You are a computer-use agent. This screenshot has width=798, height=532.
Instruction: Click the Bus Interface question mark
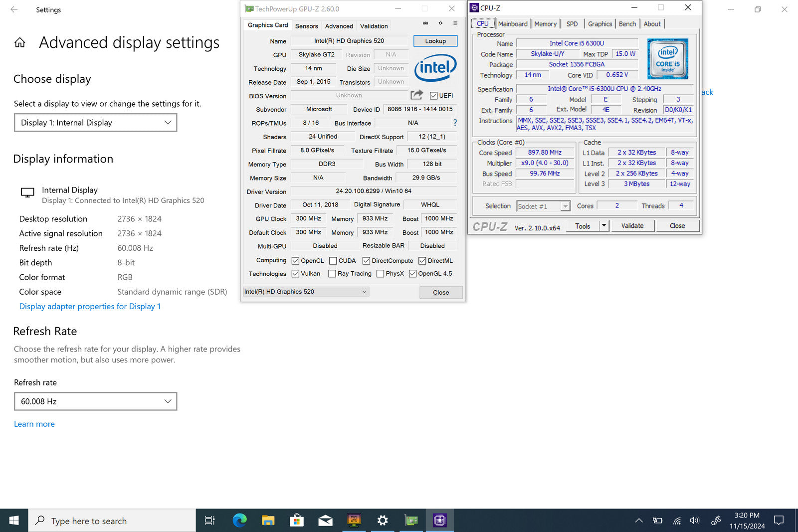pyautogui.click(x=455, y=123)
